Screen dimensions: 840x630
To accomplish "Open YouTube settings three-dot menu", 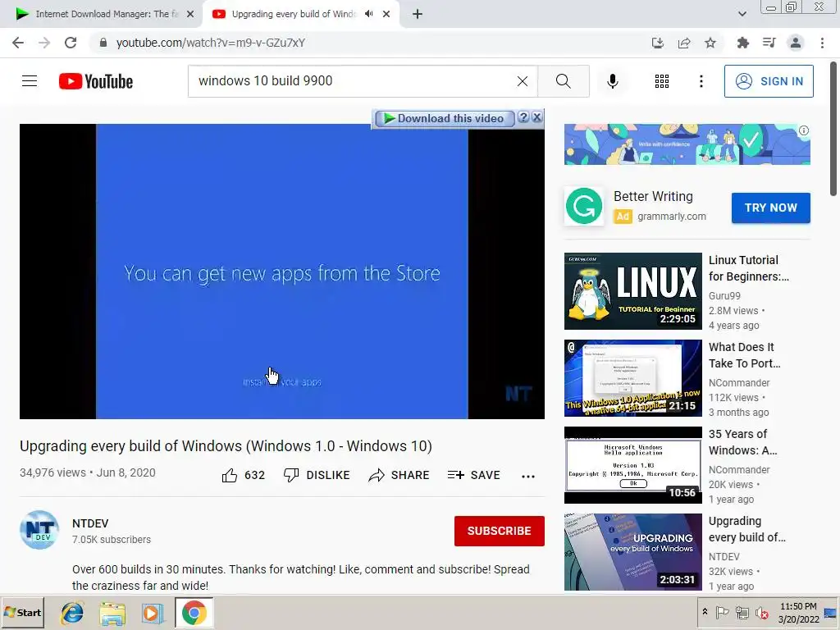I will click(x=701, y=81).
